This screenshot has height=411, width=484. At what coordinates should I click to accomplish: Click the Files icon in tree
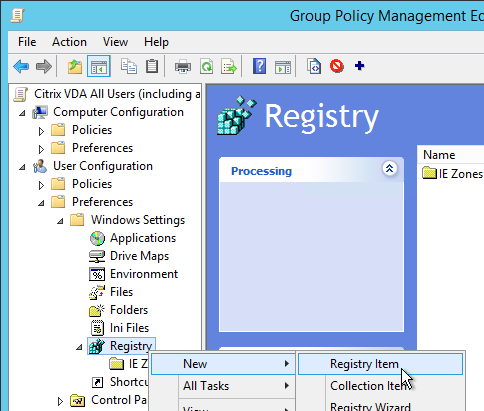point(97,292)
